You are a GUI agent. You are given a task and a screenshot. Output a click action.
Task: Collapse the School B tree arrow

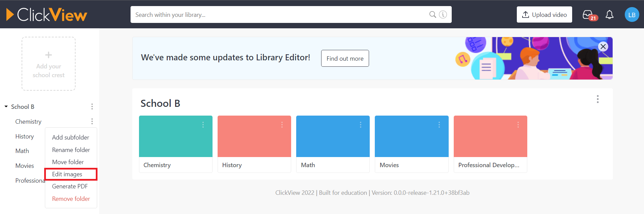point(6,106)
